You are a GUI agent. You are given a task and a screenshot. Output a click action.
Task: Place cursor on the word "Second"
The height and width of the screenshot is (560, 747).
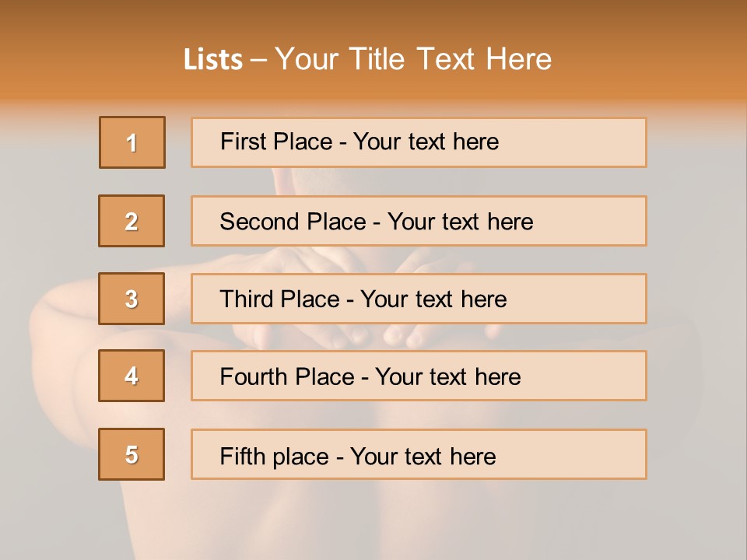[260, 222]
